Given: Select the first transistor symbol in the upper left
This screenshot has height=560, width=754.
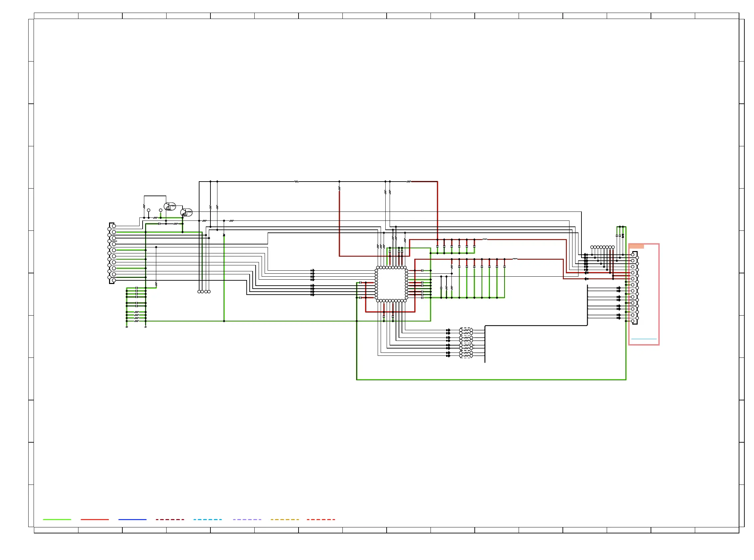Looking at the screenshot, I should tap(170, 207).
